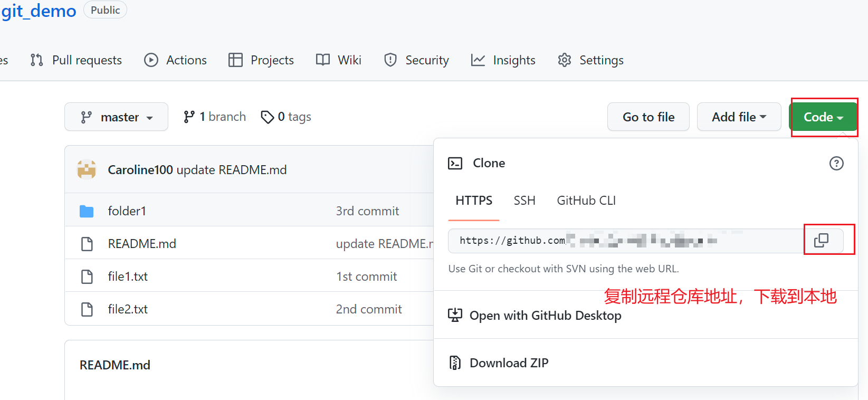Open file2.txt
Viewport: 868px width, 400px height.
coord(128,309)
